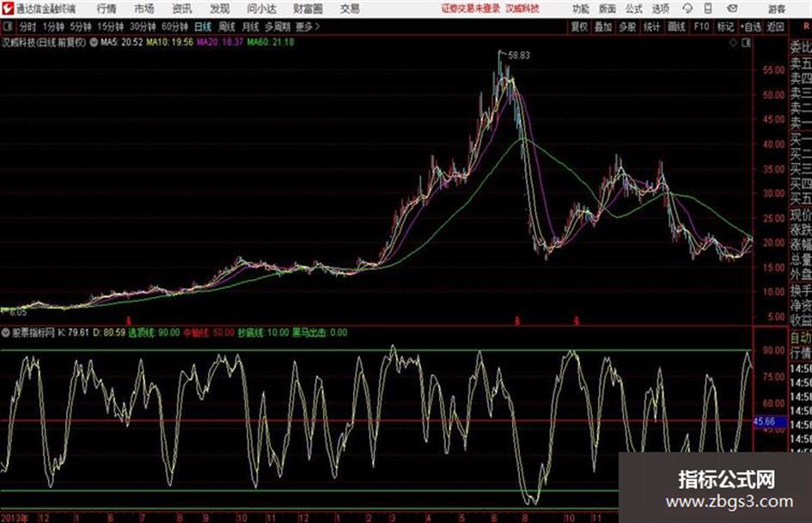The width and height of the screenshot is (812, 523).
Task: Click the 通达信 red logo icon
Action: (7, 9)
